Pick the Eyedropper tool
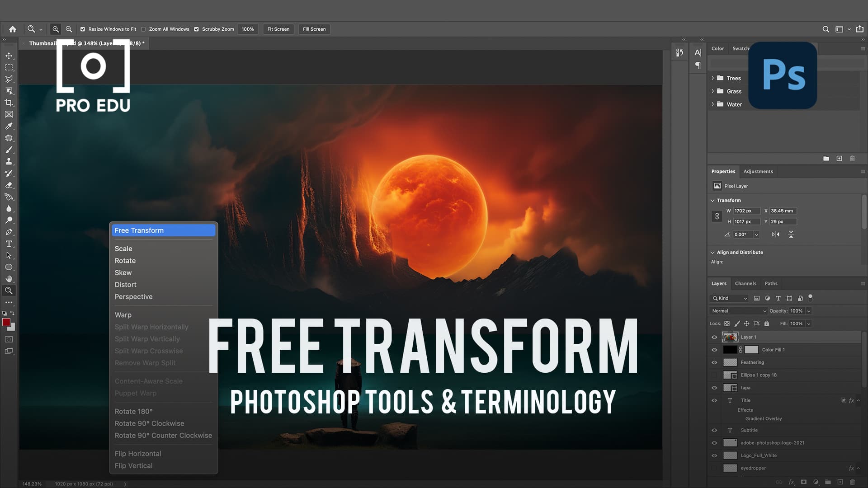 coord(9,127)
